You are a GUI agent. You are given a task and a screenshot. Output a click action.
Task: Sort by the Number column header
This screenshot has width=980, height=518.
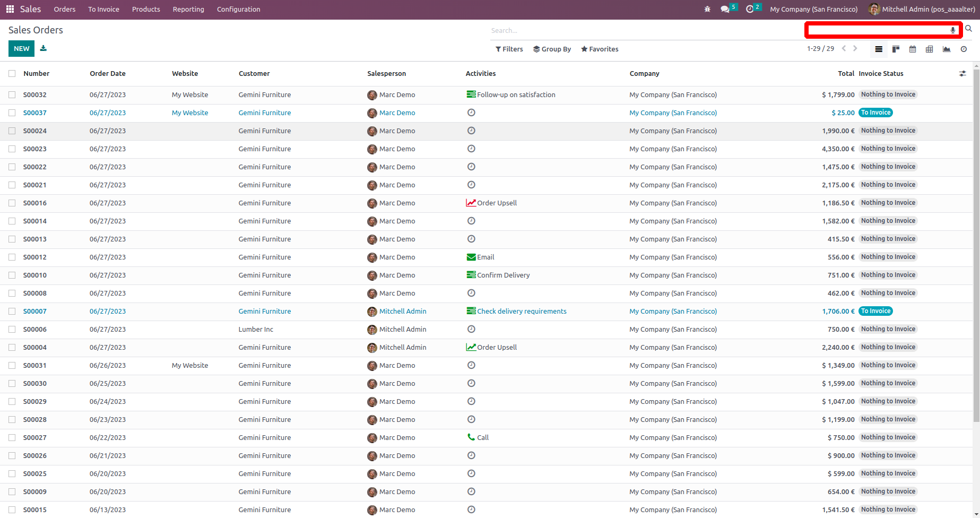coord(37,74)
